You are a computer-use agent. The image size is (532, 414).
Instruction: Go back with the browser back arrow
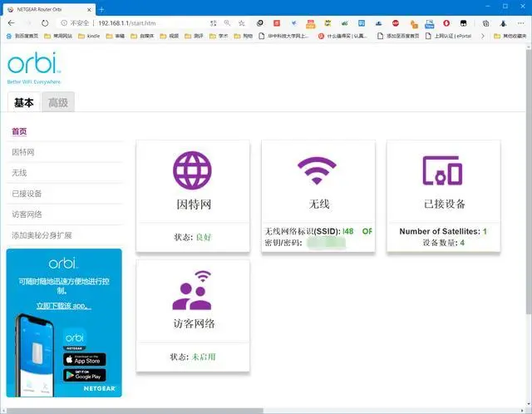point(11,23)
